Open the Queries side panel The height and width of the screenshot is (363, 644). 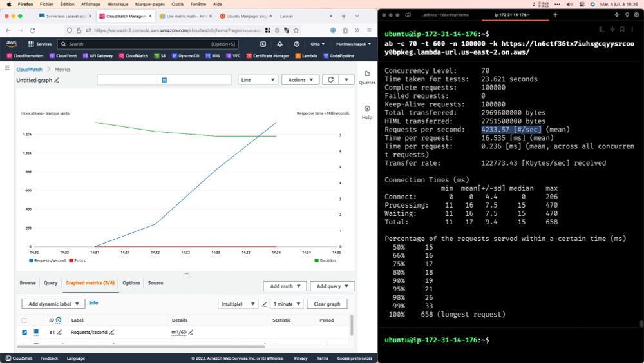[367, 77]
